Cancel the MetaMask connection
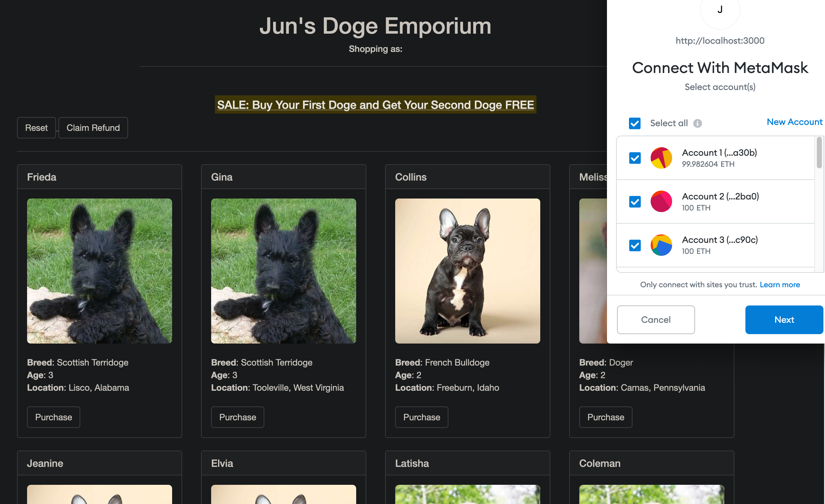This screenshot has width=825, height=504. pyautogui.click(x=656, y=319)
